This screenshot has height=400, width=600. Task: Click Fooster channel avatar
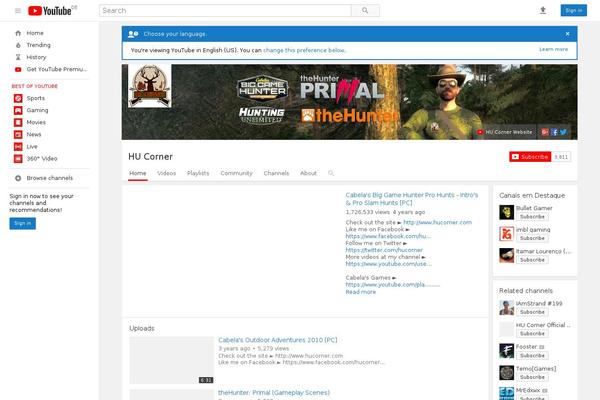(507, 351)
